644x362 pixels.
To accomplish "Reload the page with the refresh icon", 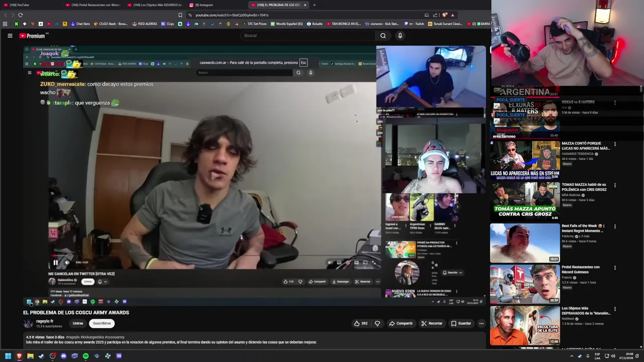I will pyautogui.click(x=21, y=15).
